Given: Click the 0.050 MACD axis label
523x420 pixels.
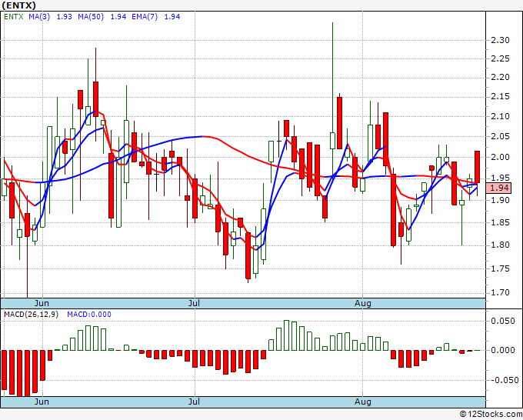Looking at the screenshot, I should coord(503,321).
